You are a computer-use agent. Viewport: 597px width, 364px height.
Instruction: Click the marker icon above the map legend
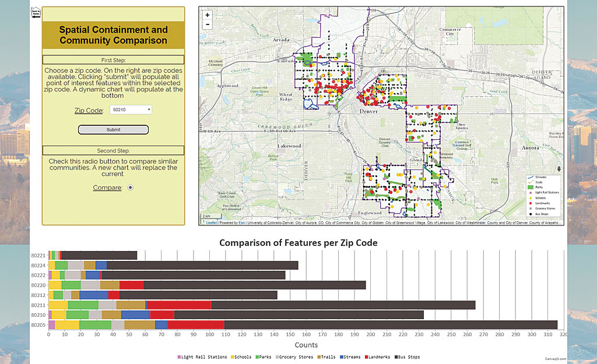(558, 168)
